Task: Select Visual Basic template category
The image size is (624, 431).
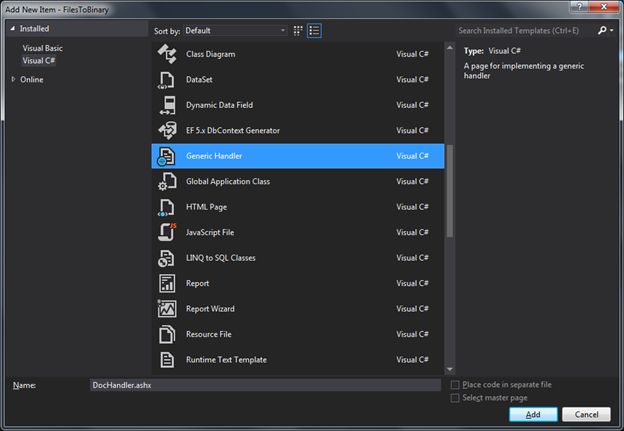Action: coord(43,48)
